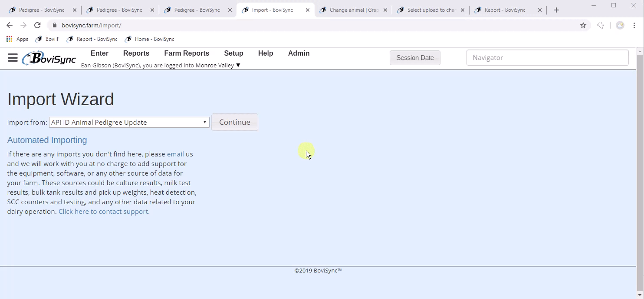
Task: Close the first Pedigree - BoviSync tab
Action: pyautogui.click(x=75, y=10)
